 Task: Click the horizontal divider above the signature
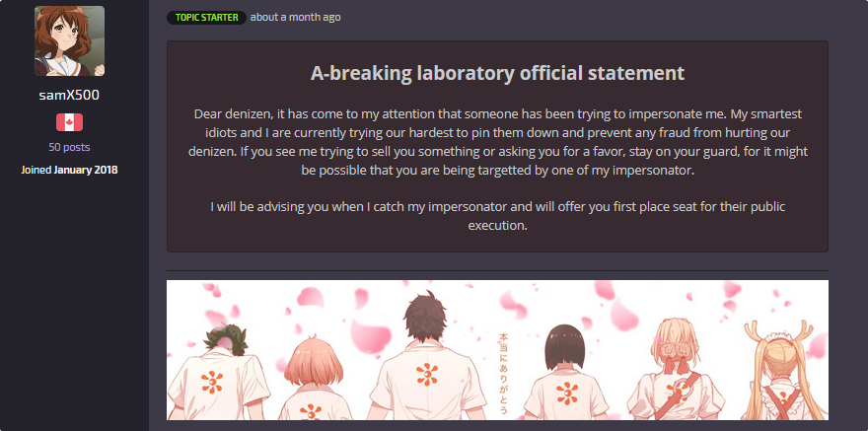pyautogui.click(x=497, y=271)
